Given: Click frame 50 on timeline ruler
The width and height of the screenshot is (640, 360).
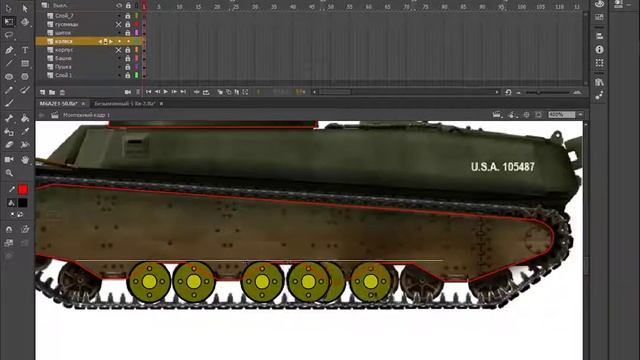Looking at the screenshot, I should [x=330, y=7].
